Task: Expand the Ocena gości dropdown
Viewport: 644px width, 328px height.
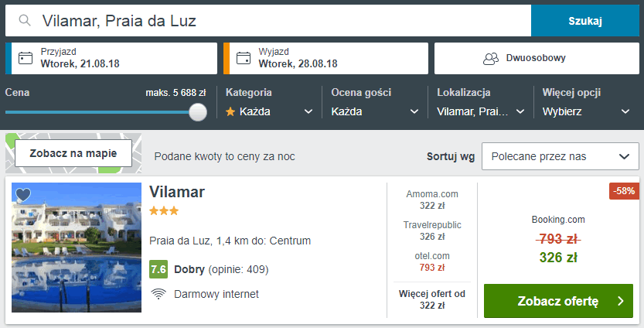Action: 374,111
